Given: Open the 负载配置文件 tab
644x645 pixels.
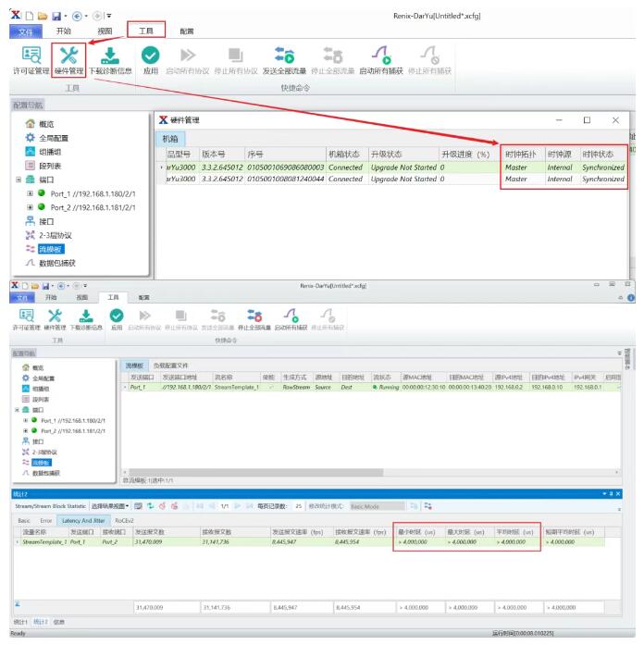Looking at the screenshot, I should coord(170,366).
